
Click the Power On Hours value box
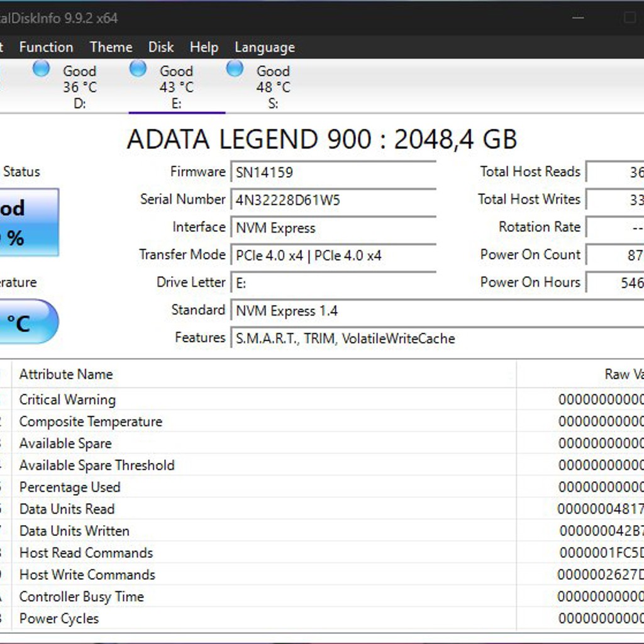615,282
